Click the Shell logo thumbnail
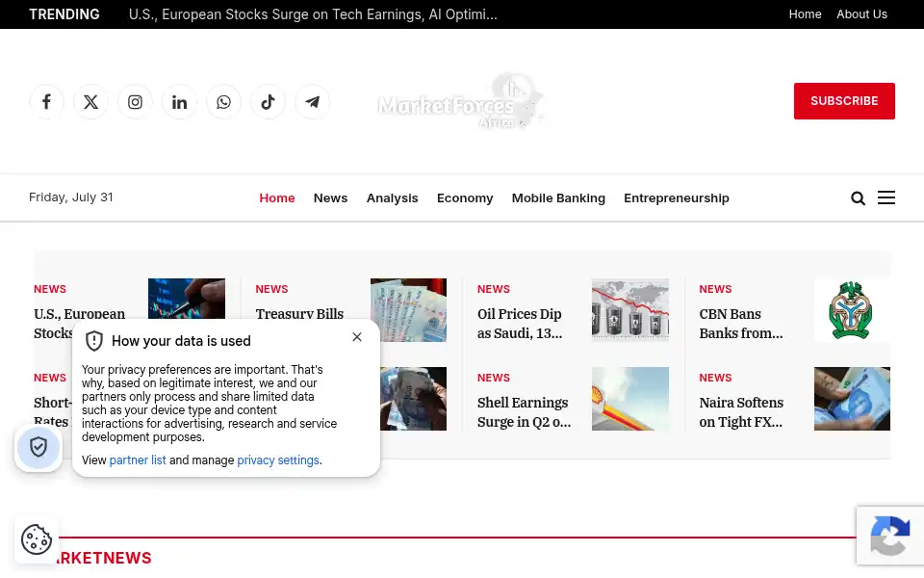 pyautogui.click(x=629, y=399)
